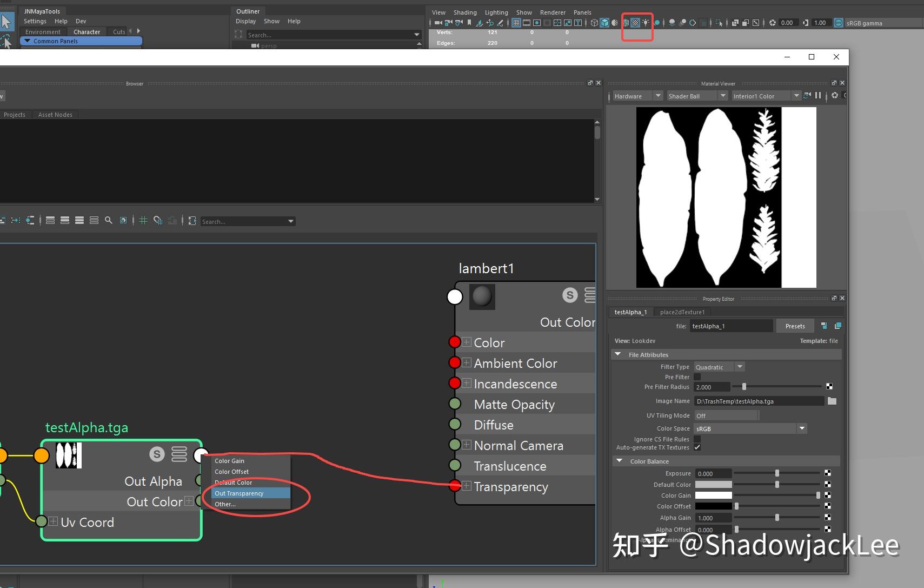Choose Out Transparency from popup menu

[251, 493]
